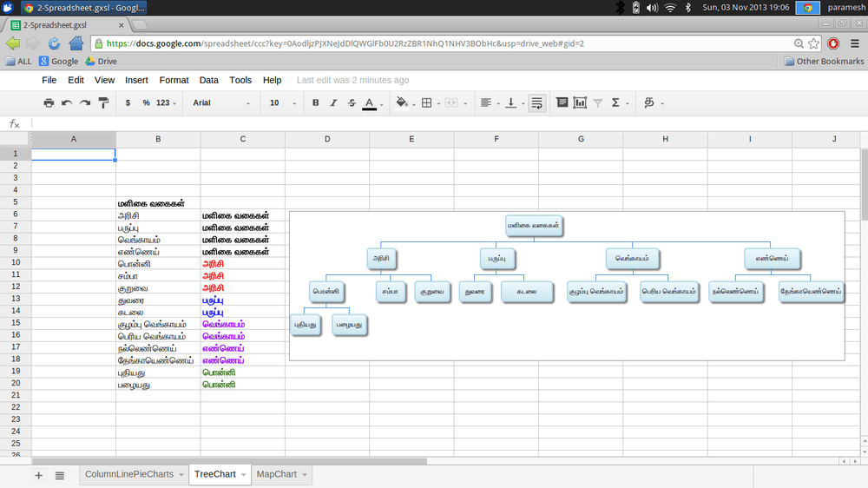Screen dimensions: 868x488
Task: Click the add sheet plus icon
Action: click(38, 475)
